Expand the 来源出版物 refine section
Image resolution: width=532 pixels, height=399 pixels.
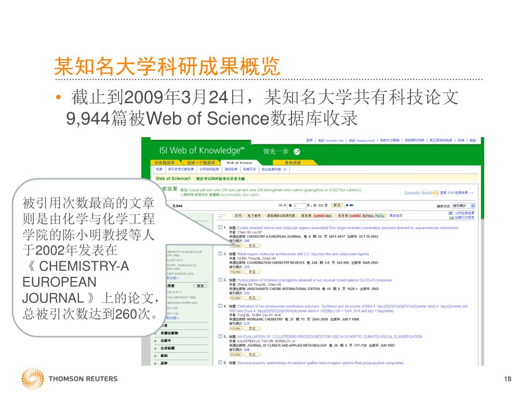[x=169, y=333]
